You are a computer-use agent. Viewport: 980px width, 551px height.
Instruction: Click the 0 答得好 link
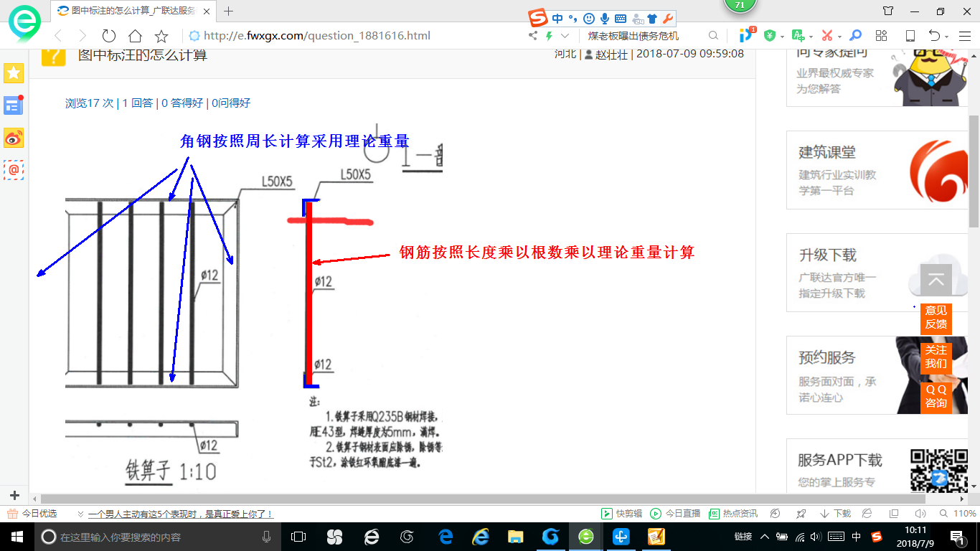(182, 103)
